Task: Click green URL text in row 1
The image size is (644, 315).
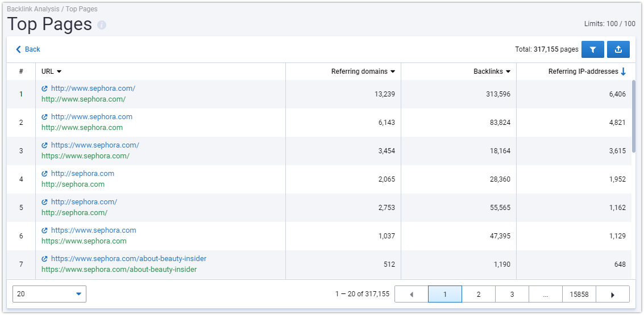Action: coord(84,99)
